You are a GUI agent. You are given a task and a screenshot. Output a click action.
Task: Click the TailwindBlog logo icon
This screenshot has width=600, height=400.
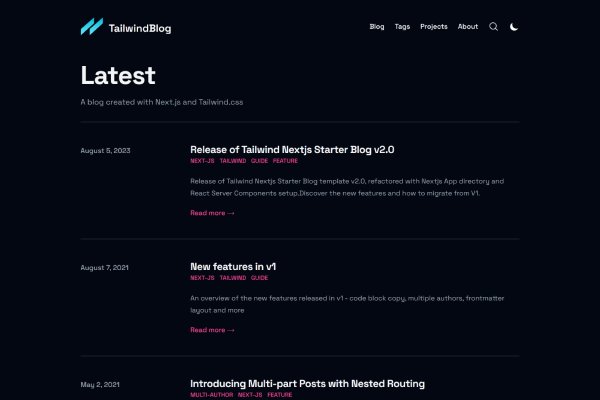point(92,27)
